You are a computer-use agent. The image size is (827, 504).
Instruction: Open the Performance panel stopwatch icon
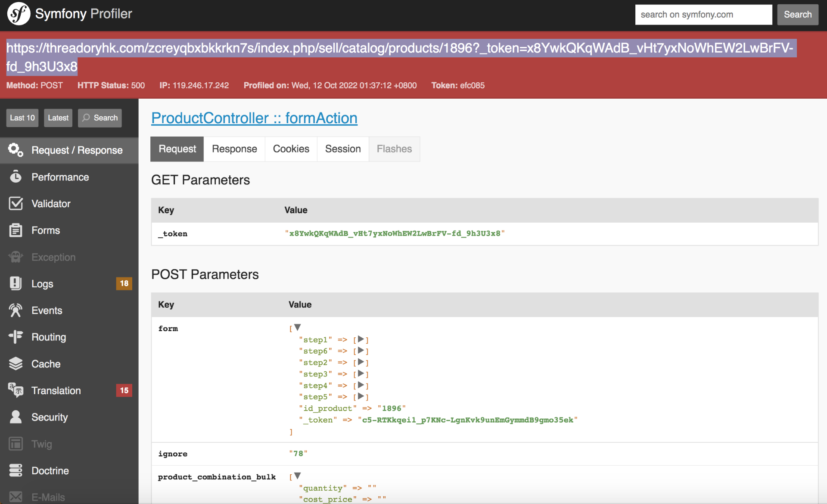[16, 177]
